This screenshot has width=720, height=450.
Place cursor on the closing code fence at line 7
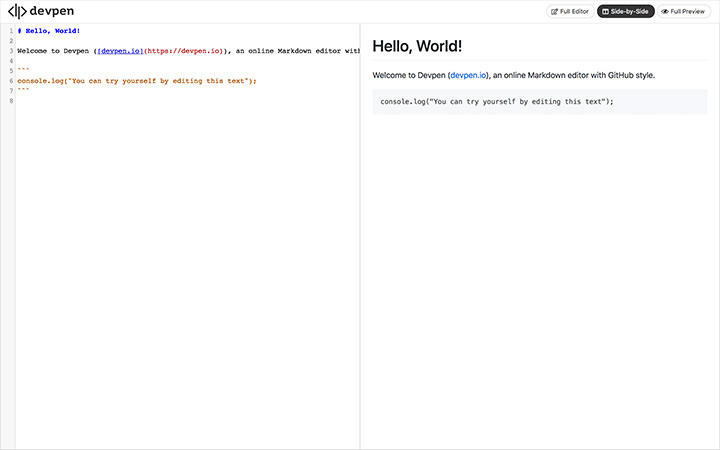pos(23,90)
